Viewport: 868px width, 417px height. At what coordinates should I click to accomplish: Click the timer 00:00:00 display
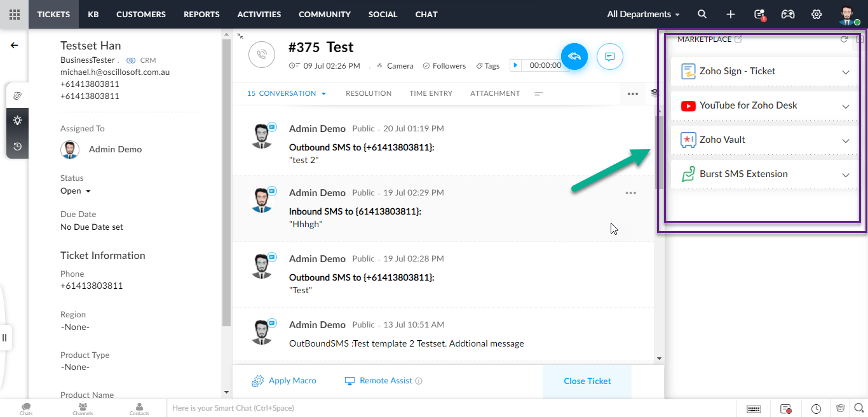tap(545, 65)
